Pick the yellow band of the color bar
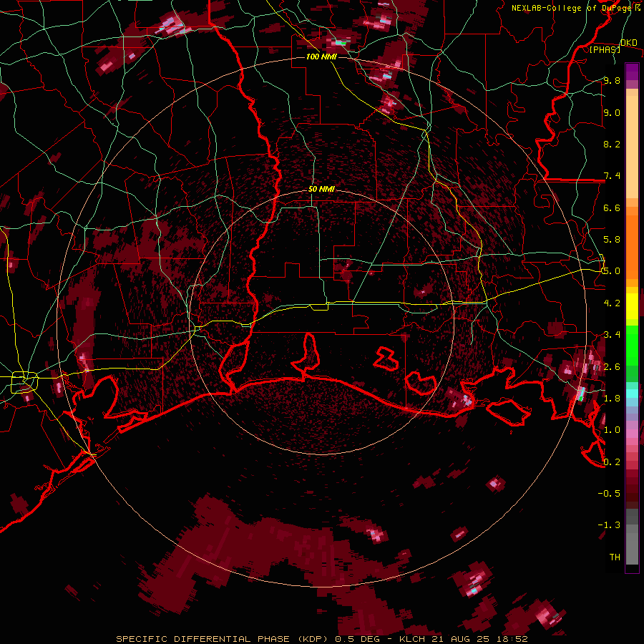The width and height of the screenshot is (644, 644). [x=632, y=306]
